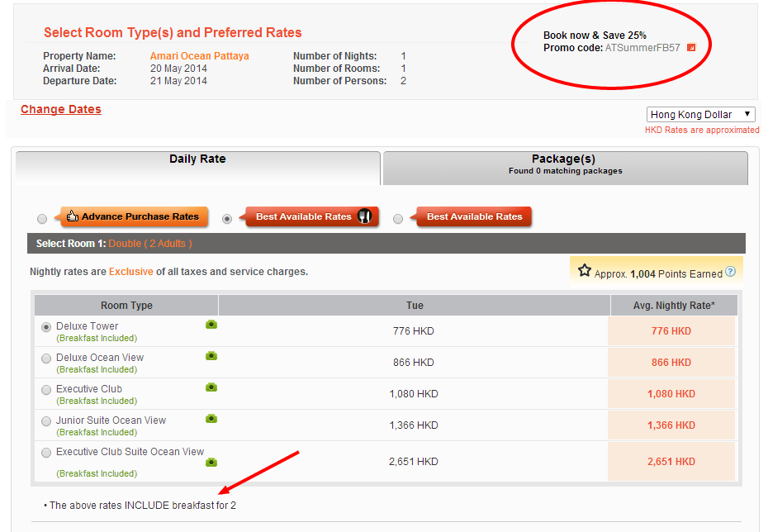This screenshot has height=532, width=768.
Task: Open the Hong Kong Dollar currency dropdown
Action: coord(700,115)
